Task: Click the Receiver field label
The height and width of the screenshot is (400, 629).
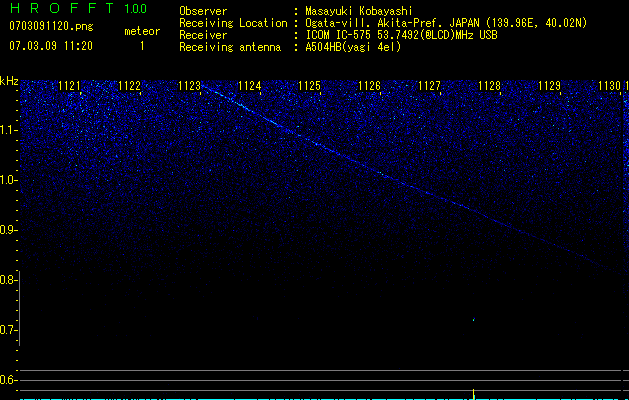Action: [x=203, y=35]
